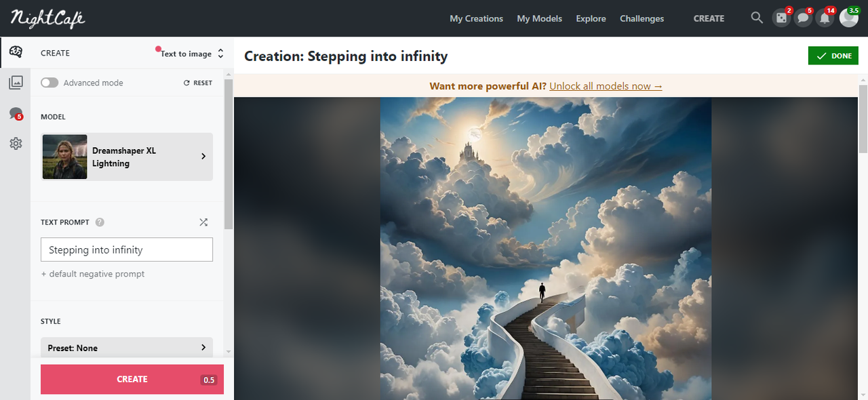Viewport: 868px width, 400px height.
Task: Open the settings gear sidebar icon
Action: point(16,144)
